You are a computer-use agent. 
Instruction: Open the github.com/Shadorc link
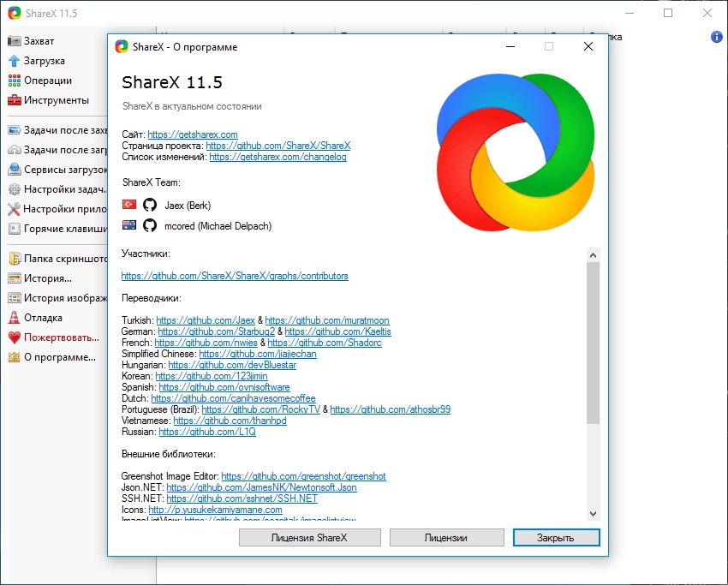(x=325, y=343)
